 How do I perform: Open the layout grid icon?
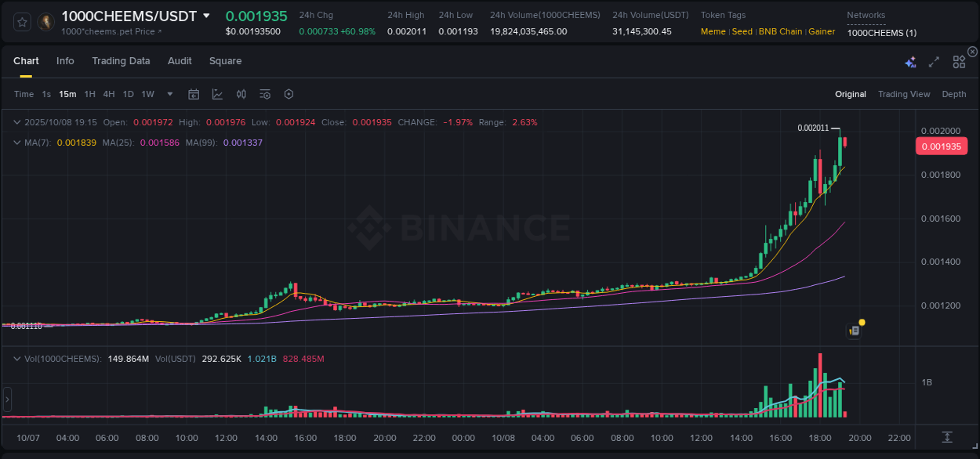(959, 62)
